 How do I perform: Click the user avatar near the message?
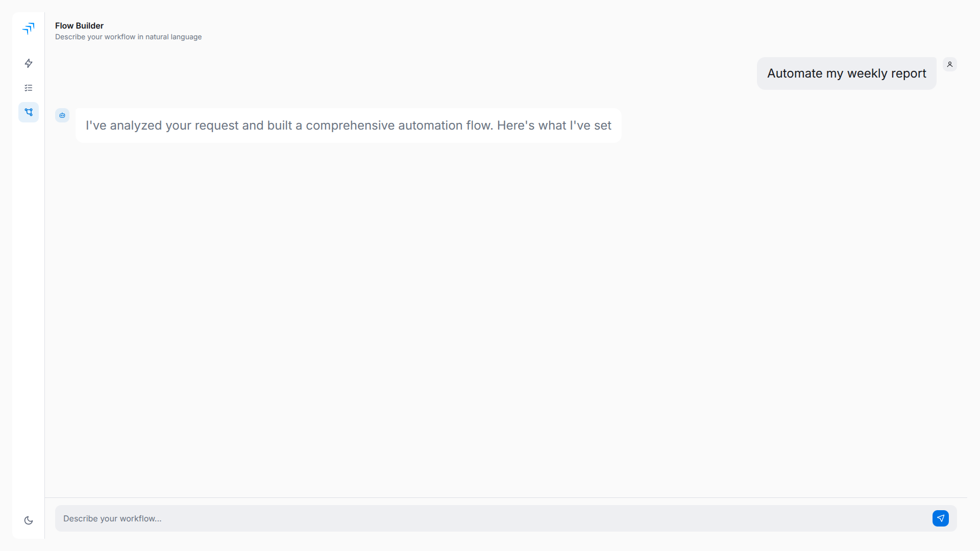pyautogui.click(x=949, y=64)
